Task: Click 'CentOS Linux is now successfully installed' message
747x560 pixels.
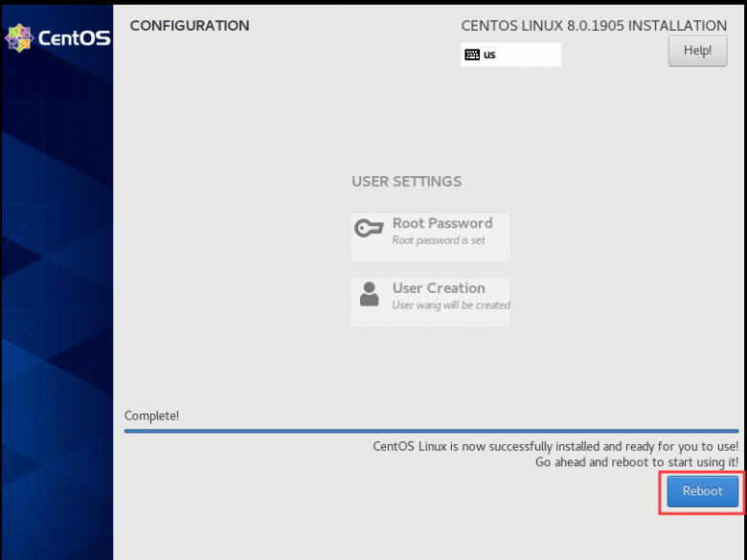Action: tap(555, 447)
